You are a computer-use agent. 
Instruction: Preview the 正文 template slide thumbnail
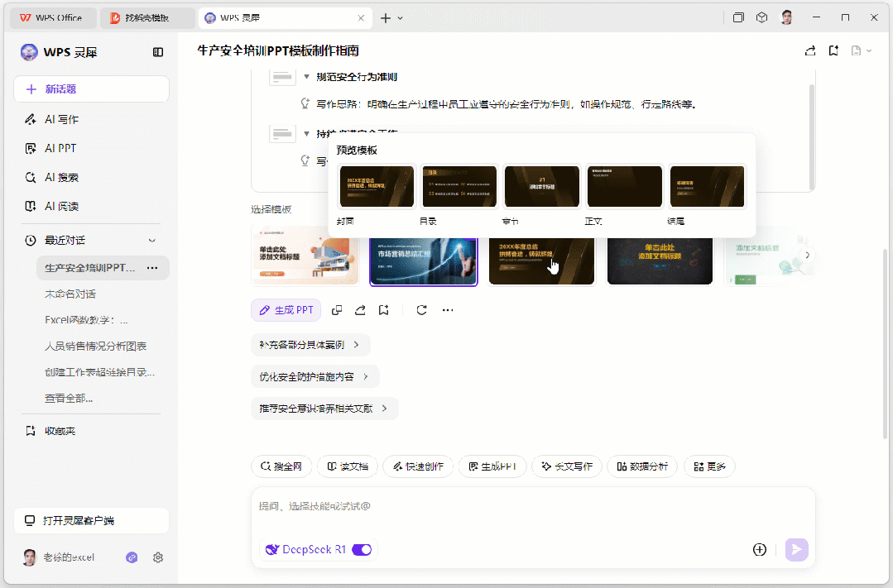tap(624, 187)
